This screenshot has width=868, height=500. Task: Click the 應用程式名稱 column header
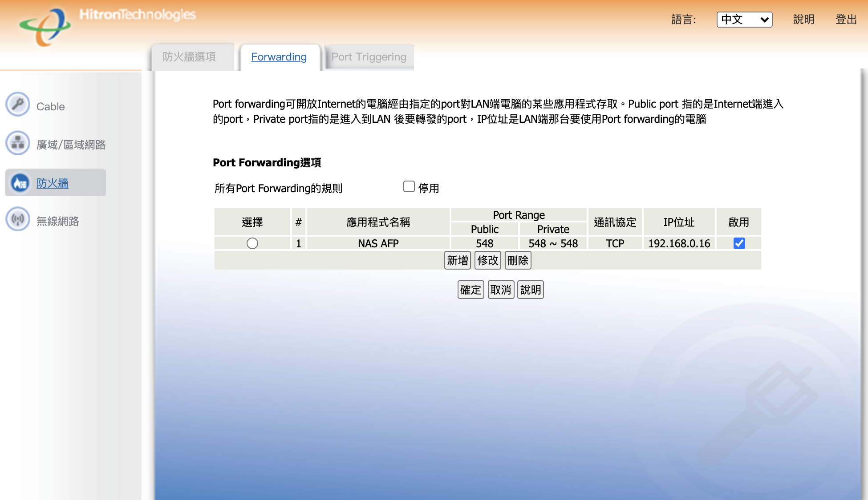(378, 222)
